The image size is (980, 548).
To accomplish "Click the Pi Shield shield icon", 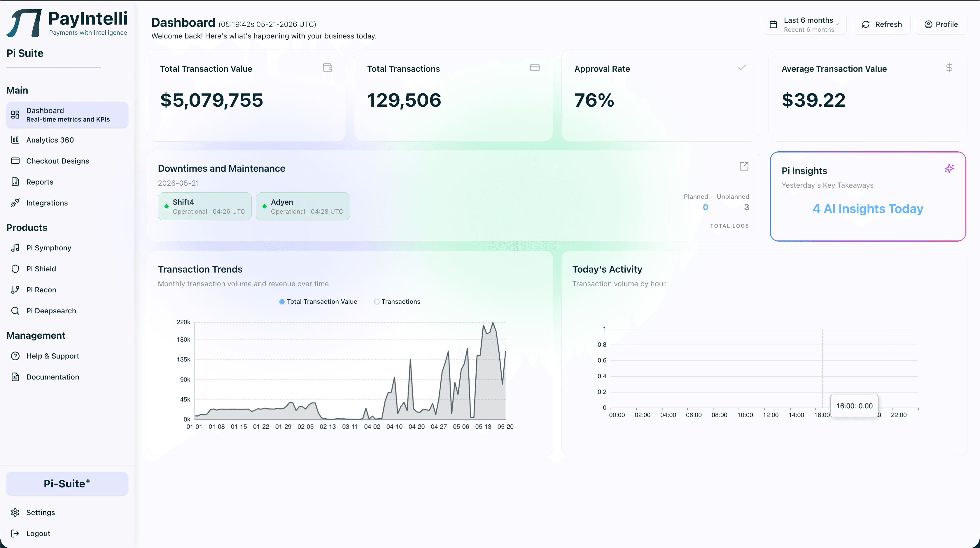I will [15, 269].
